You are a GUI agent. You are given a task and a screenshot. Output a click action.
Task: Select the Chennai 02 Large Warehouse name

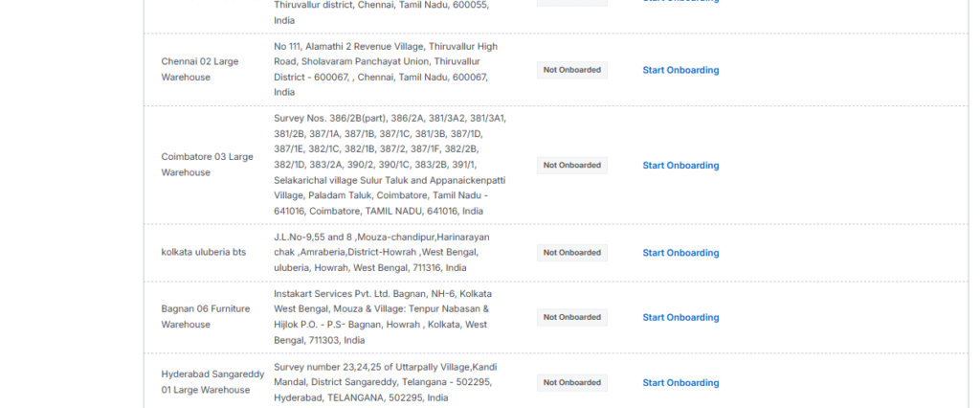199,69
